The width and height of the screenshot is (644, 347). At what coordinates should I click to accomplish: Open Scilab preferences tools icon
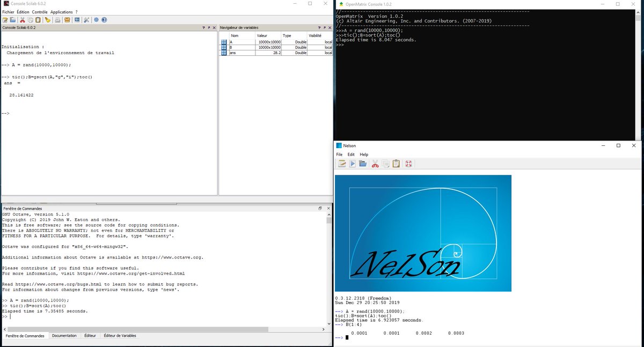click(x=86, y=20)
